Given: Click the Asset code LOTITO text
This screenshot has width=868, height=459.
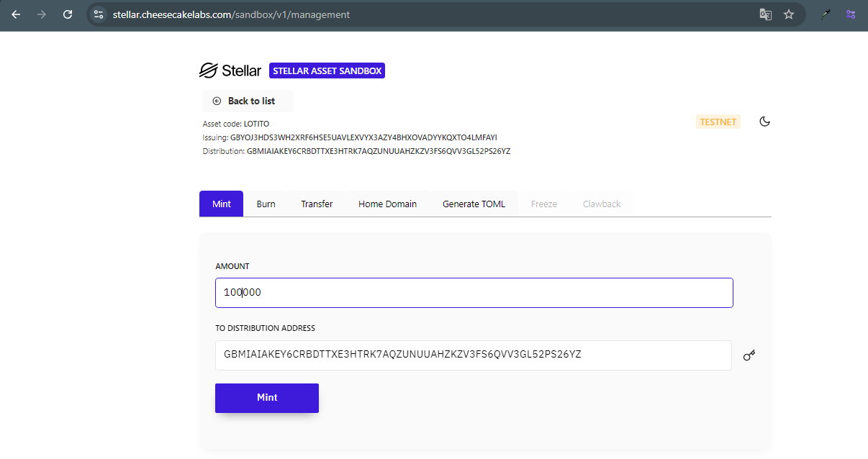Looking at the screenshot, I should pos(236,124).
